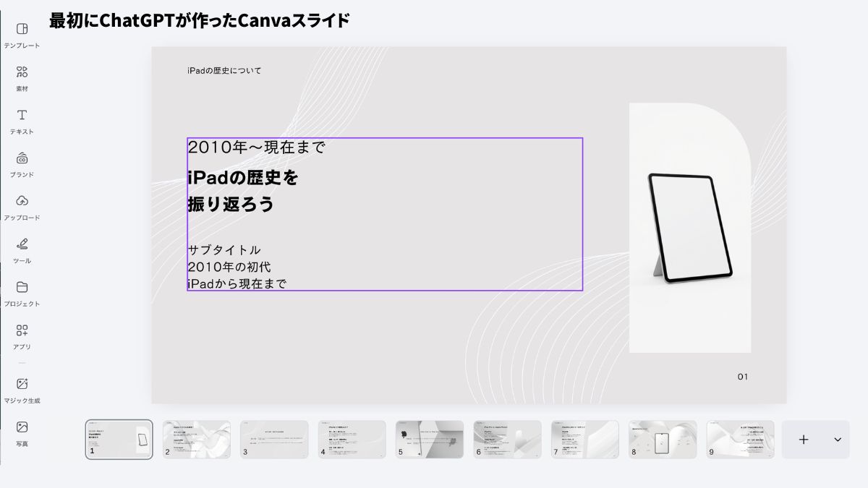The width and height of the screenshot is (868, 488).
Task: Select slide thumbnail 5
Action: coord(430,440)
